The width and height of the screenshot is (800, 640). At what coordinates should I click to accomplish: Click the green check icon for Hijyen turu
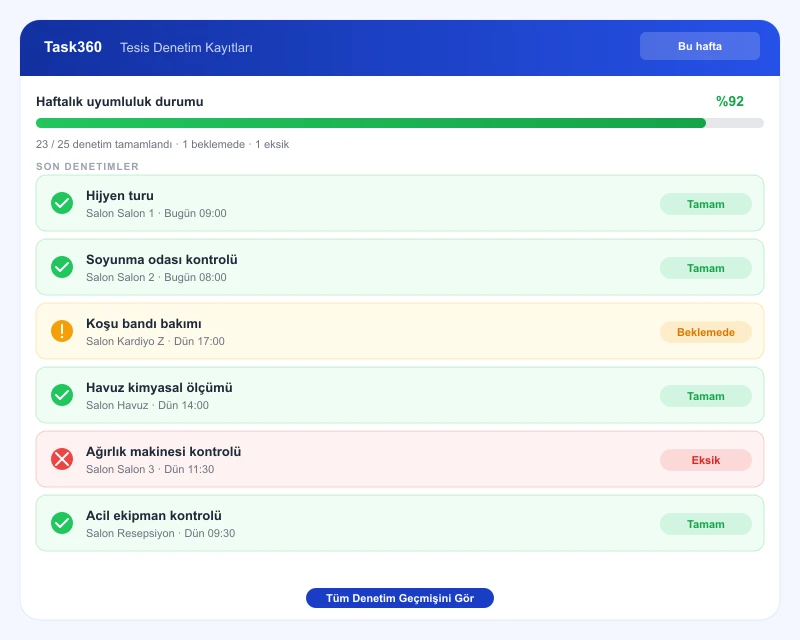pyautogui.click(x=62, y=203)
